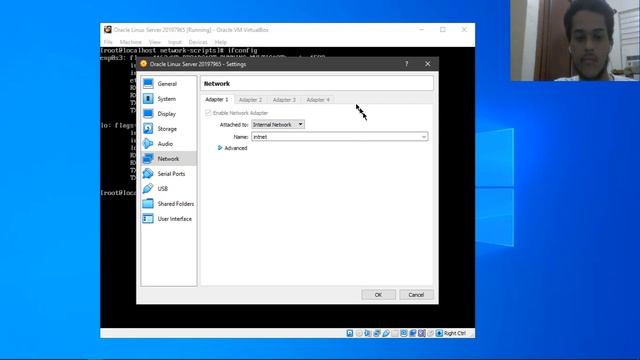Image resolution: width=640 pixels, height=360 pixels.
Task: Open Help menu in VM window
Action: pyautogui.click(x=220, y=42)
